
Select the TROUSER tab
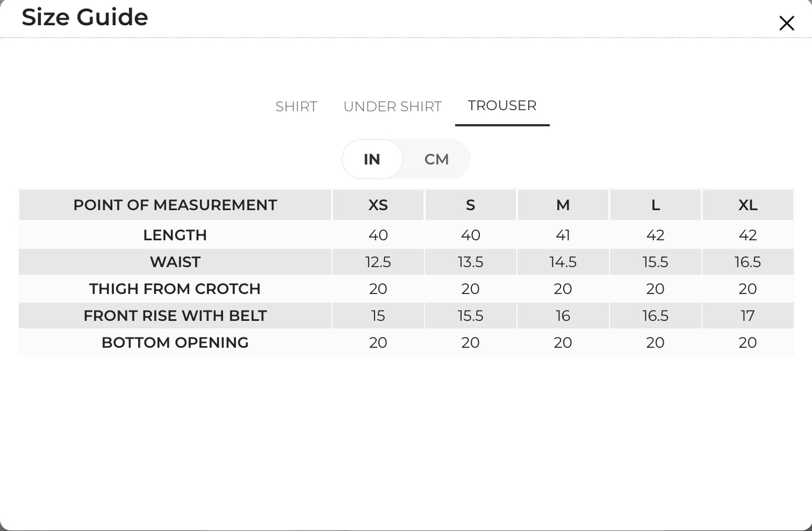(x=502, y=106)
